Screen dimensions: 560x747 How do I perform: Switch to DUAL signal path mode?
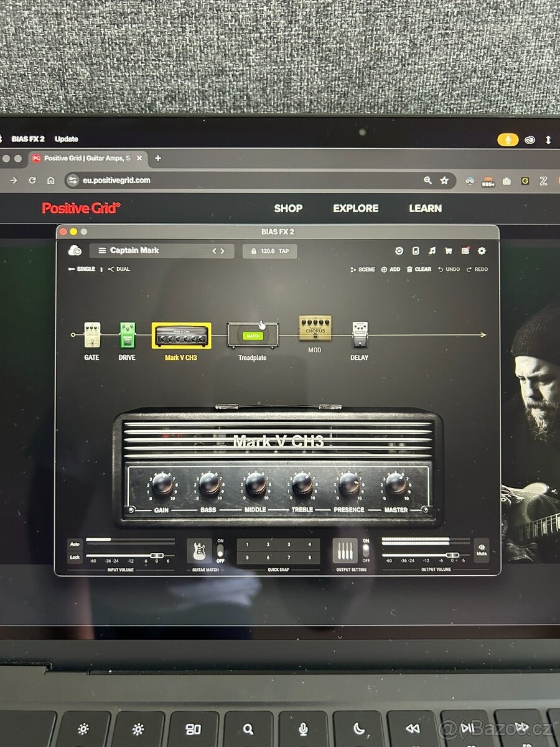(119, 269)
